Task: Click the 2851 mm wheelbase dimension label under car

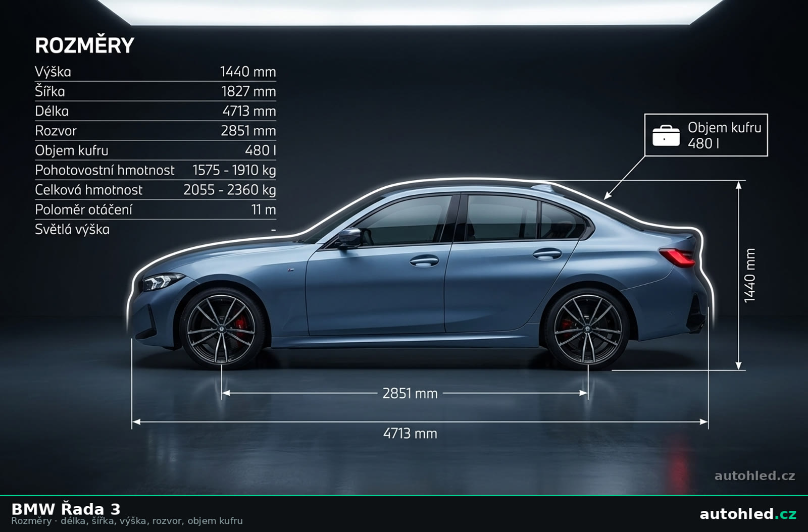Action: point(410,393)
